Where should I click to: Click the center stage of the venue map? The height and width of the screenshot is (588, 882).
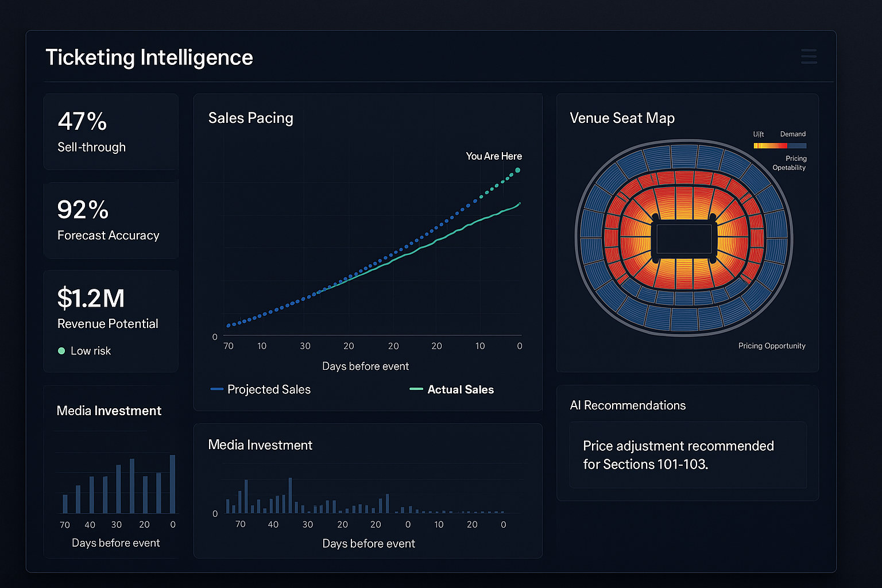(684, 239)
